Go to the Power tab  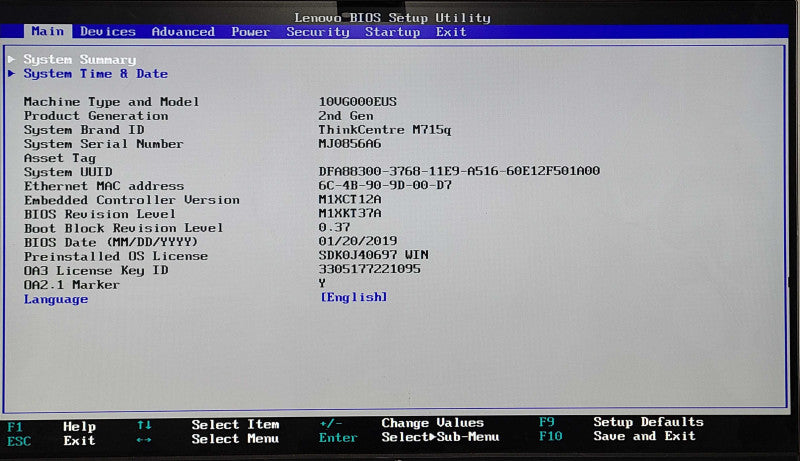(x=250, y=32)
